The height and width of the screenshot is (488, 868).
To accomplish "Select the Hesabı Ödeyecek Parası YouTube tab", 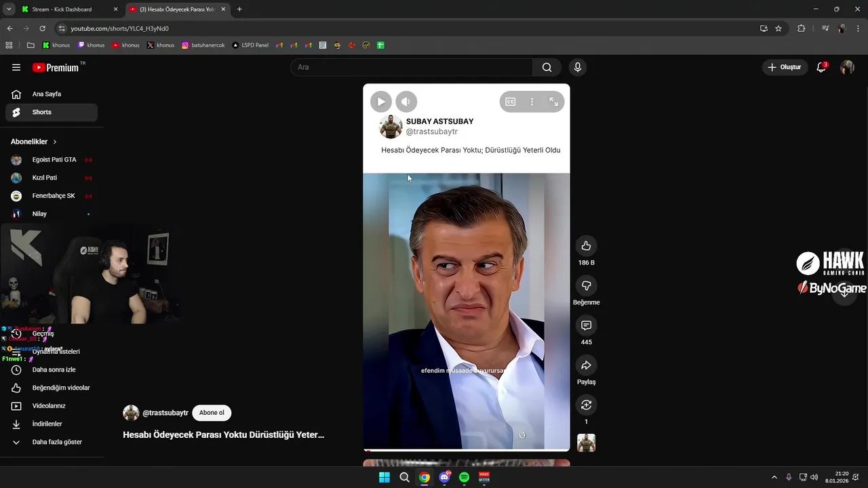I will point(178,9).
